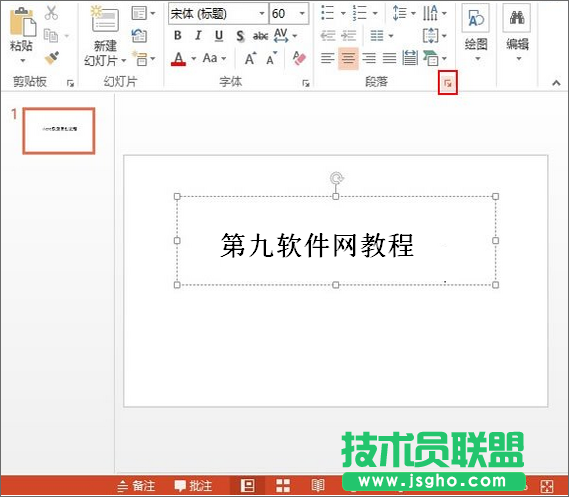Screen dimensions: 569x497
Task: Open the Section menu icon
Action: coord(144,58)
